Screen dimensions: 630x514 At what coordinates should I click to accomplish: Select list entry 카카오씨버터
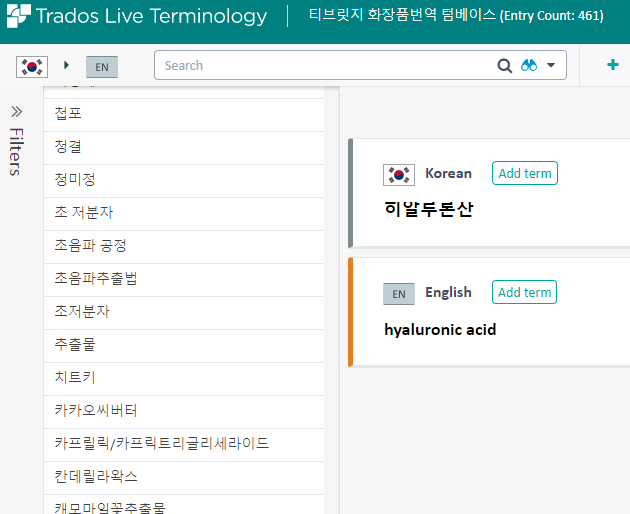184,411
